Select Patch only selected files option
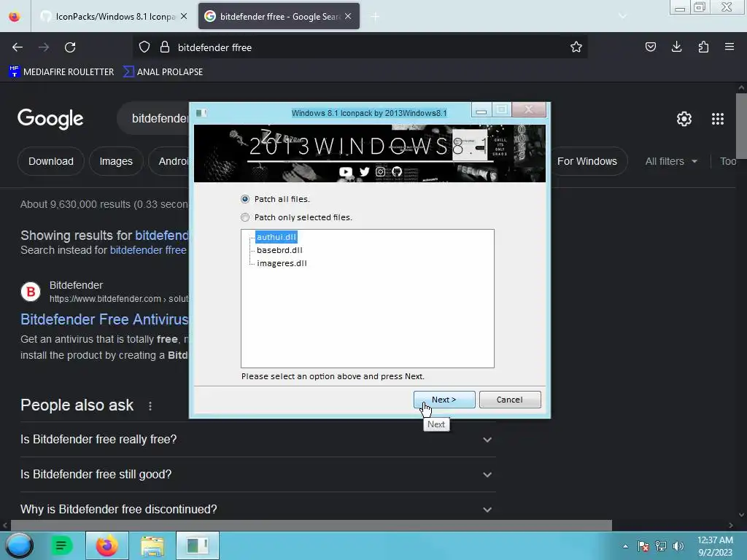 click(245, 217)
